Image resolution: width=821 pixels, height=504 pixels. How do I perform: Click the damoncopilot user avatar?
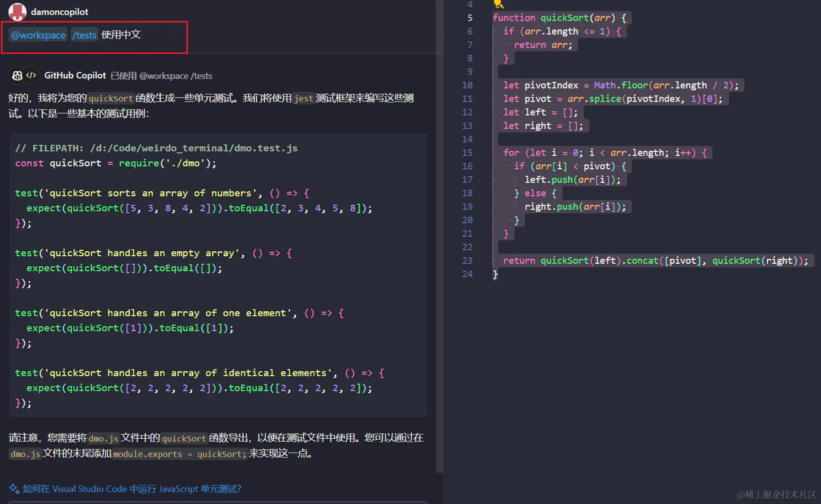(17, 11)
